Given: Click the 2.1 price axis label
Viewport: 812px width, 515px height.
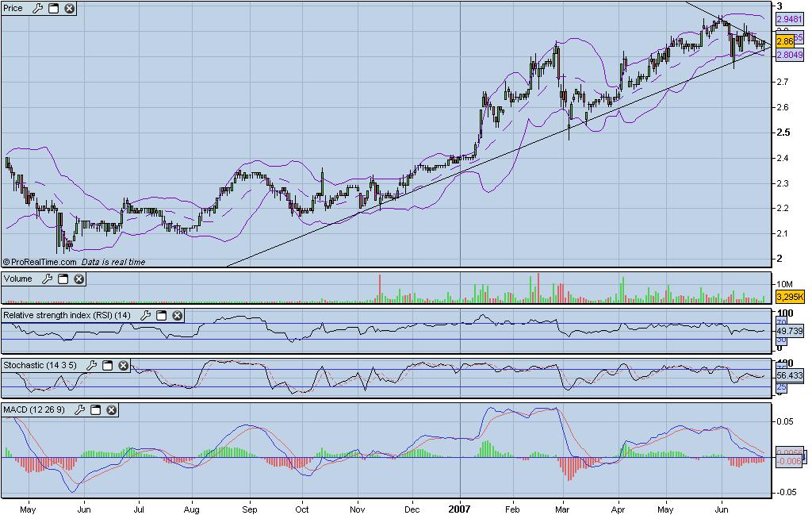Looking at the screenshot, I should point(783,233).
